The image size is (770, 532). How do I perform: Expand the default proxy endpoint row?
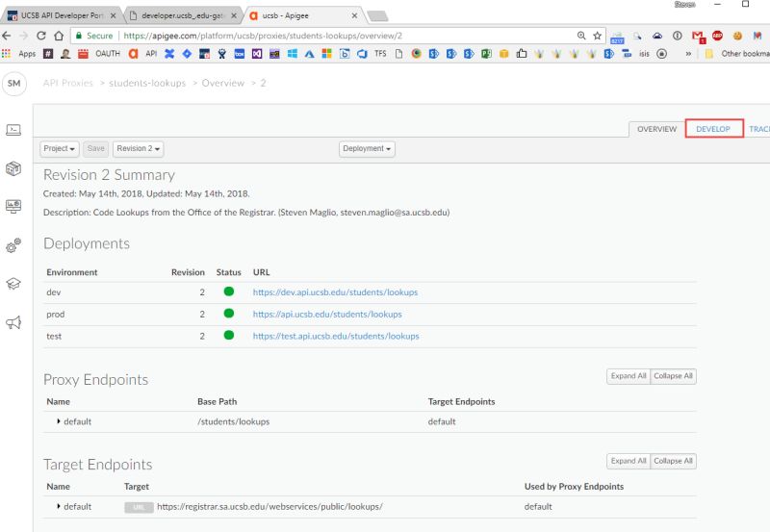[x=59, y=421]
